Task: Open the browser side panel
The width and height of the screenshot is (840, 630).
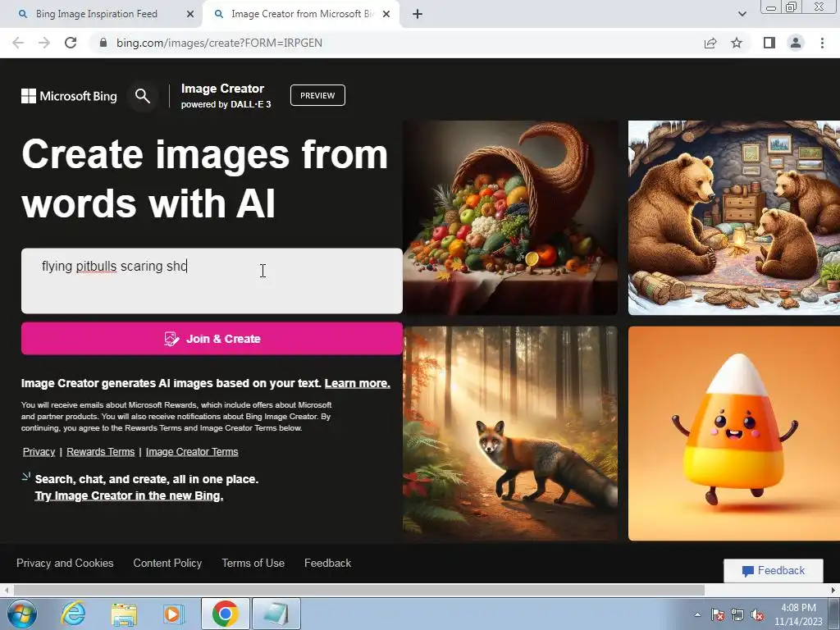Action: point(769,43)
